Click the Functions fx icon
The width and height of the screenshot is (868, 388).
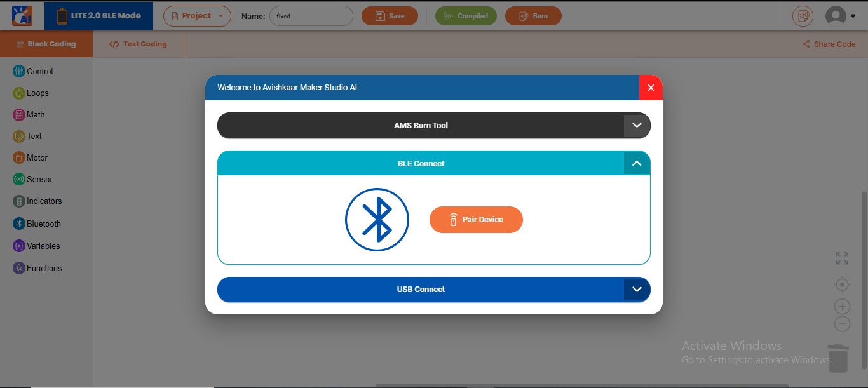(19, 268)
